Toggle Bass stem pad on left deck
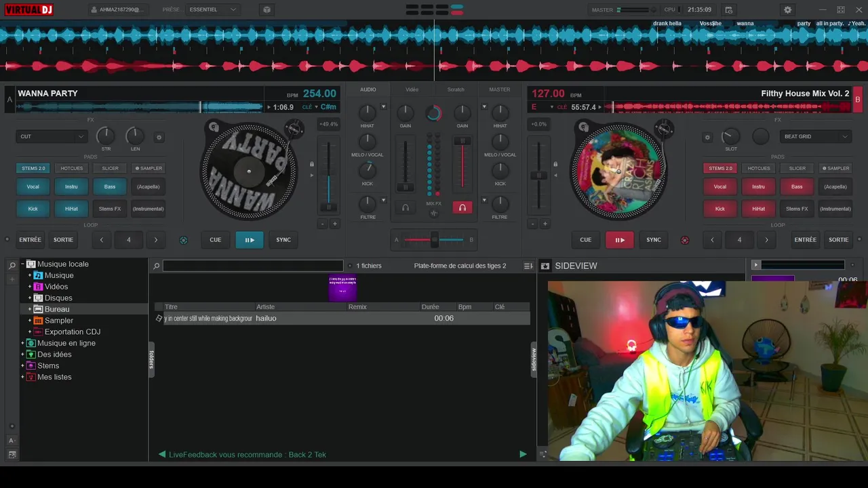 click(110, 186)
